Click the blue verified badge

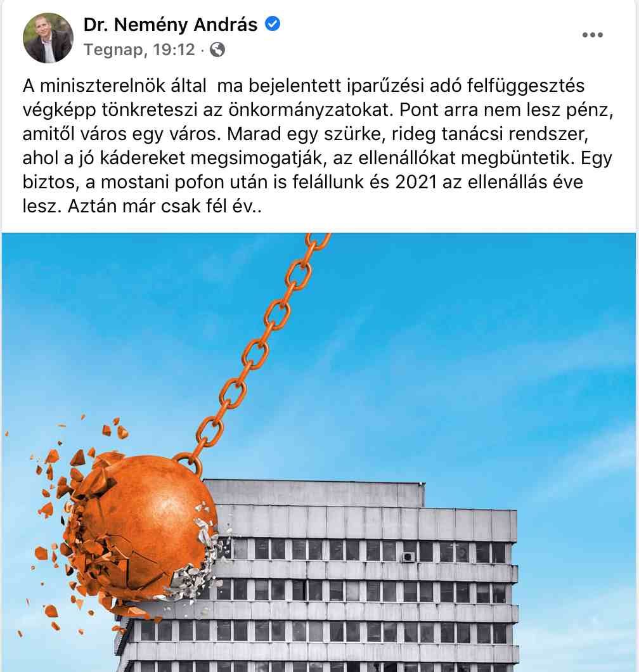tap(273, 24)
